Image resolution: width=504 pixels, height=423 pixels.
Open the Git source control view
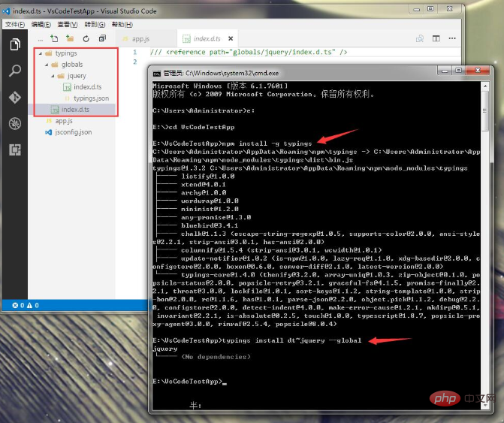(x=14, y=98)
